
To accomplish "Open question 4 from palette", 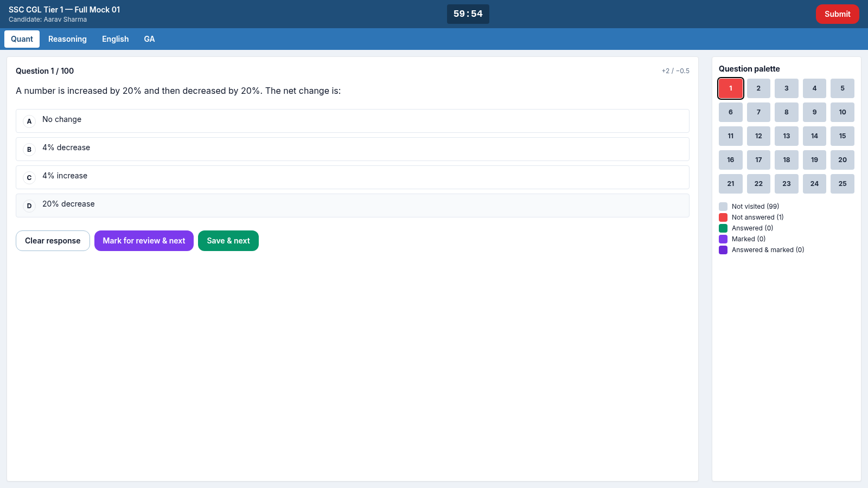I will tap(814, 88).
